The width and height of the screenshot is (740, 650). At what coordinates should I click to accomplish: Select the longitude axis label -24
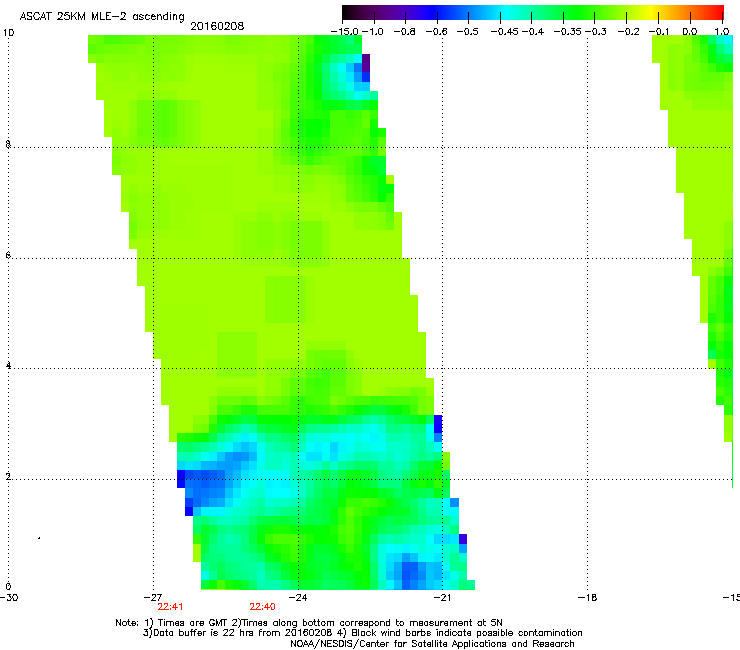coord(298,598)
